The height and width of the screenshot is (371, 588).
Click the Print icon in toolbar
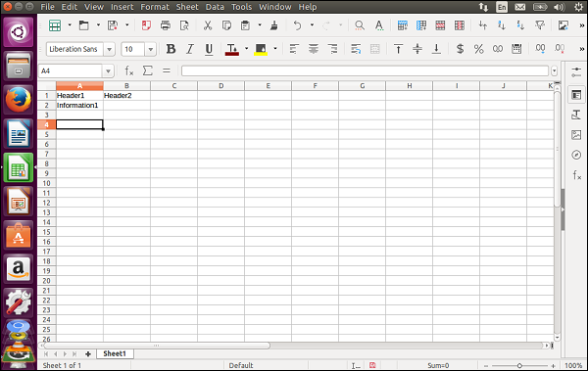tap(165, 25)
